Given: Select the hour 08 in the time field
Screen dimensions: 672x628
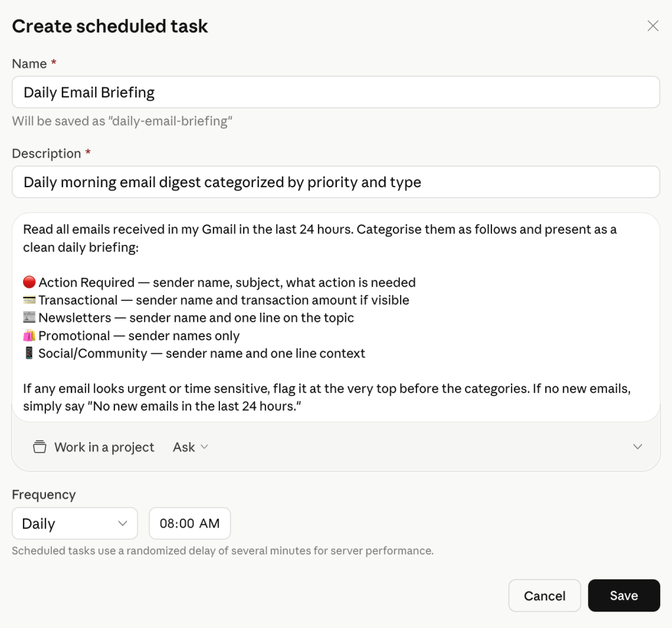Looking at the screenshot, I should (x=168, y=524).
